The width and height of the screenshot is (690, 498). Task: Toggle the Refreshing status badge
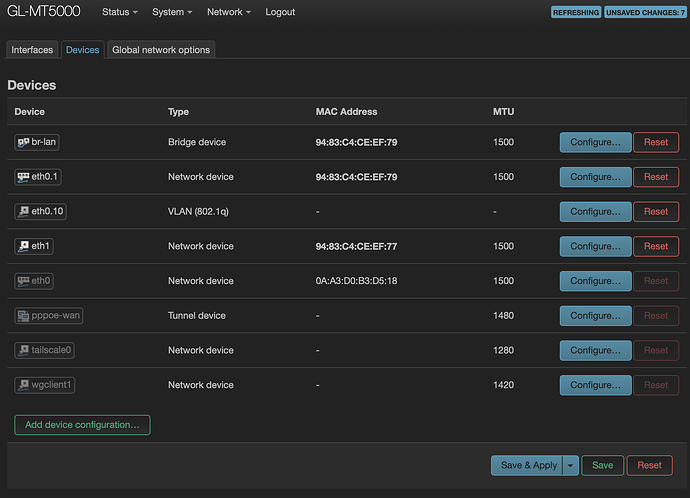(x=575, y=13)
